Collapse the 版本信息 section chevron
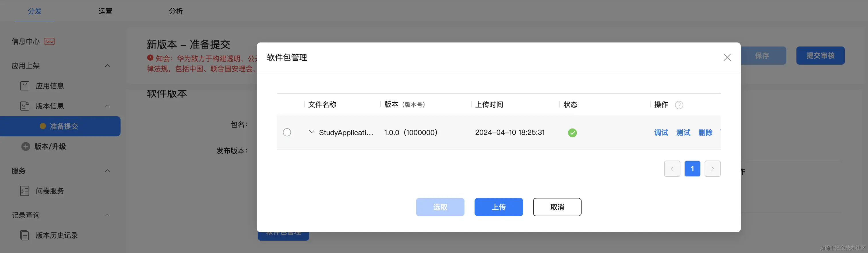 pyautogui.click(x=107, y=106)
